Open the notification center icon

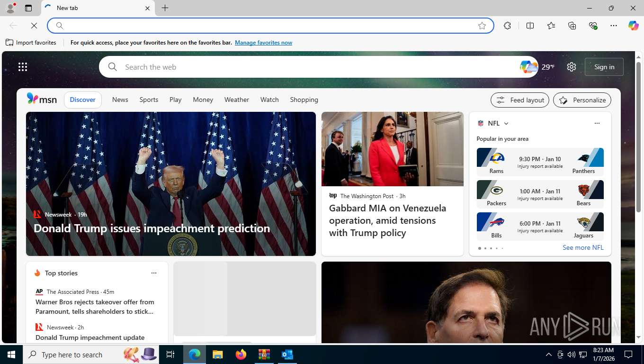click(x=628, y=355)
